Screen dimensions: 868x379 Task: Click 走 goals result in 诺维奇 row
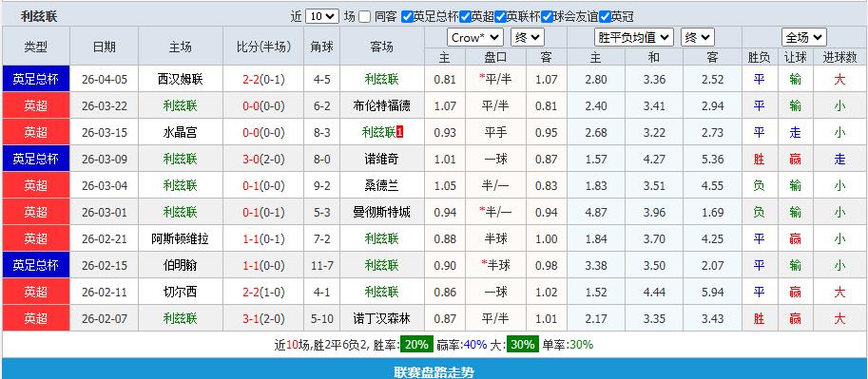click(839, 159)
